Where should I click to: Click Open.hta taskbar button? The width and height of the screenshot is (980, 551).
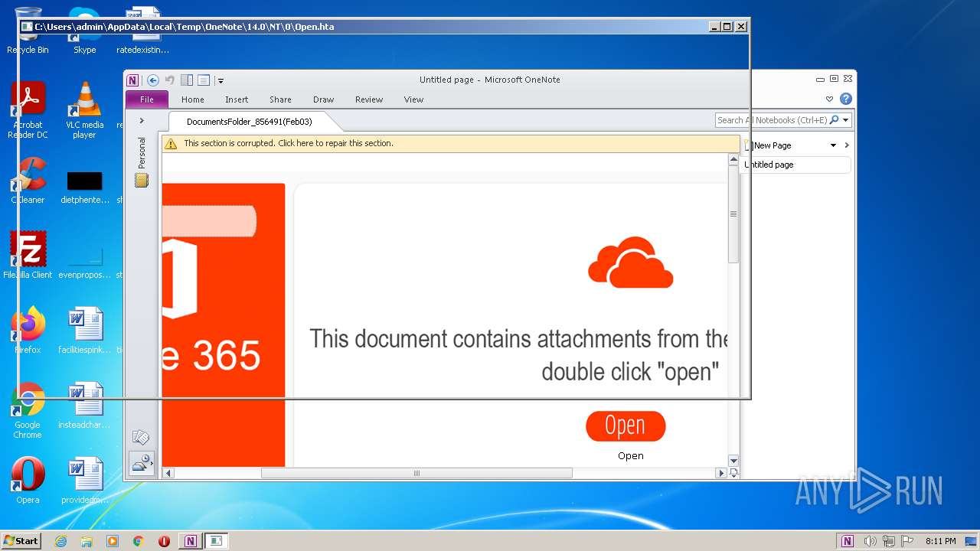tap(217, 541)
